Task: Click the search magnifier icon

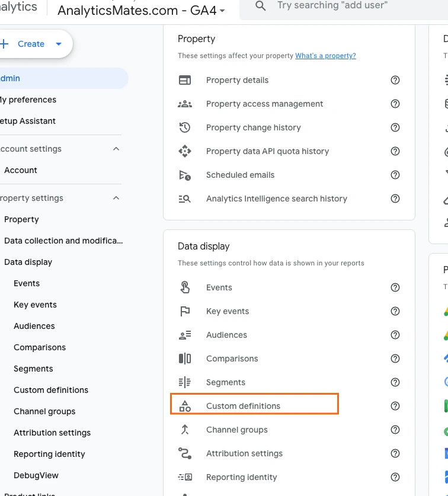Action: 260,6
